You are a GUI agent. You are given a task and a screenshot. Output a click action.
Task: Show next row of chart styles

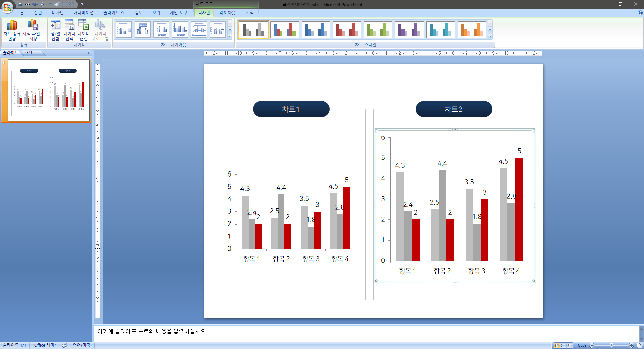click(490, 30)
